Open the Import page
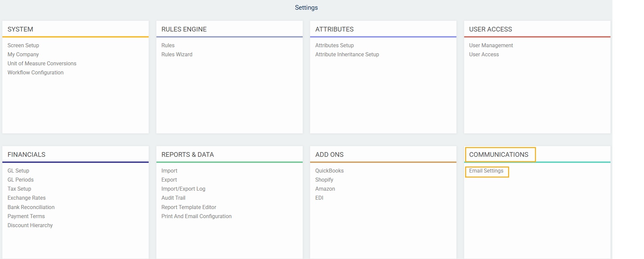The height and width of the screenshot is (259, 644). pos(169,171)
